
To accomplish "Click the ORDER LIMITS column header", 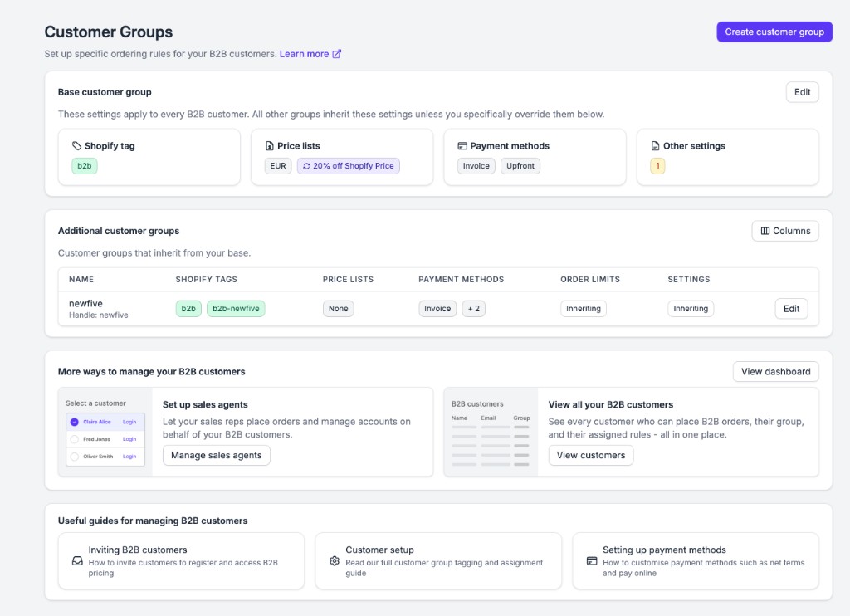I will click(x=590, y=279).
